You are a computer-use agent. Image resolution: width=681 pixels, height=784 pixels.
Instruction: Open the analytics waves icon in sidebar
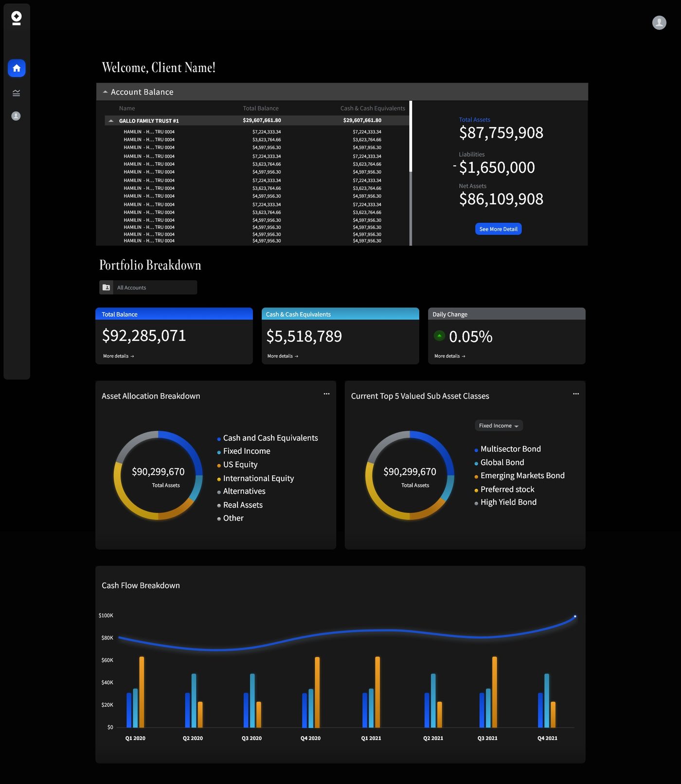[17, 93]
